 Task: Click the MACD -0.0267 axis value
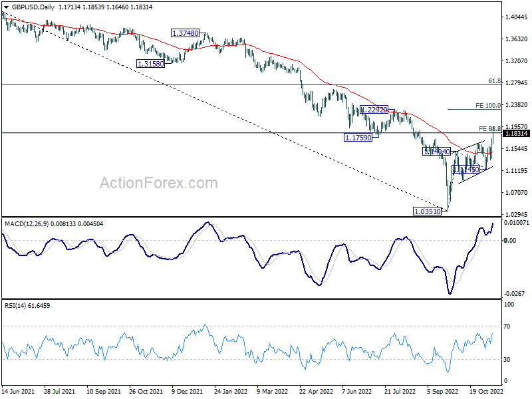(x=515, y=294)
